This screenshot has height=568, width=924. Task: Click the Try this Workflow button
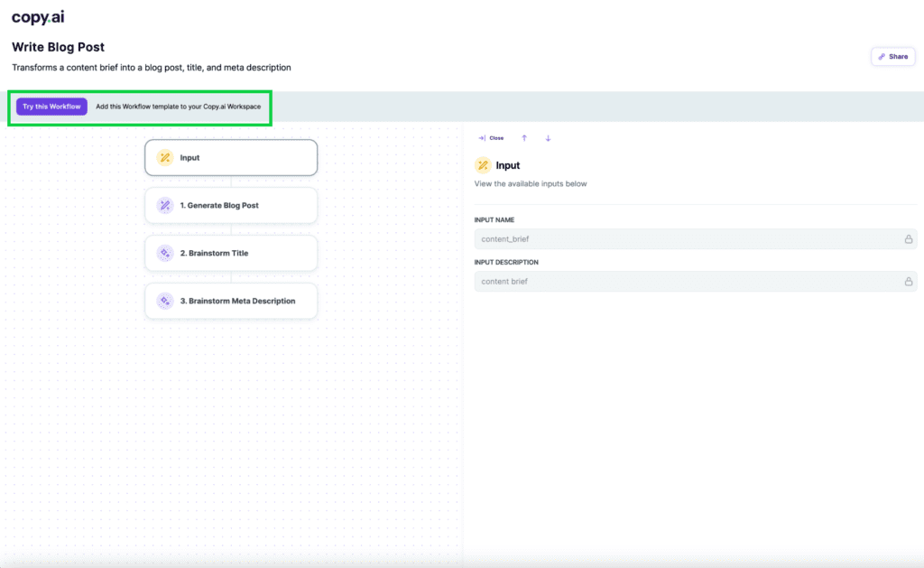pyautogui.click(x=51, y=106)
